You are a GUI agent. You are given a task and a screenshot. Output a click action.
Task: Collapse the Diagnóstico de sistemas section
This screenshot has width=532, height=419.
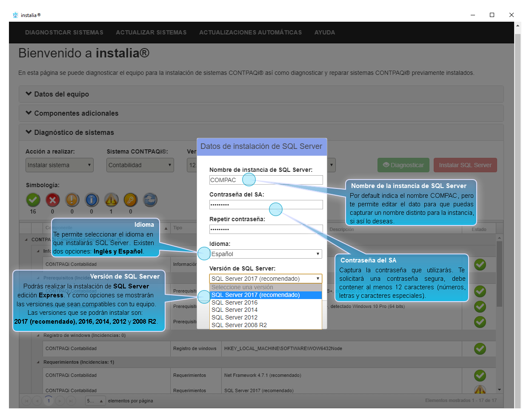(x=261, y=132)
